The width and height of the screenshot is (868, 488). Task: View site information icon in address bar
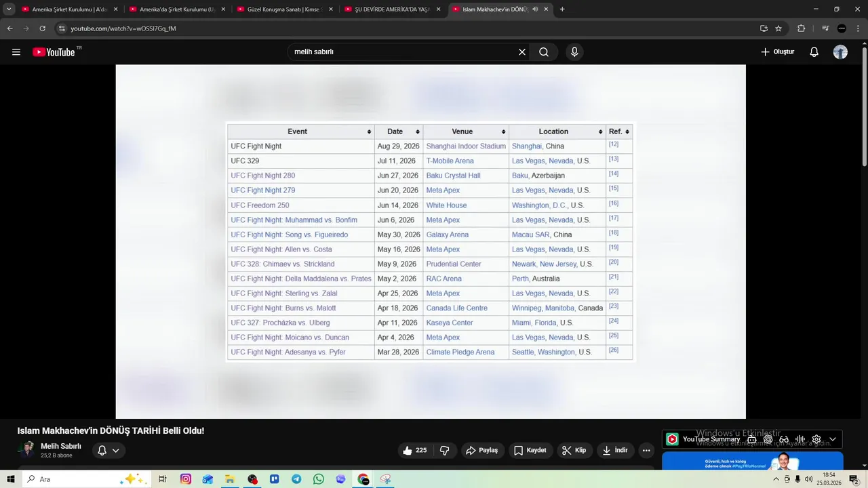(62, 28)
